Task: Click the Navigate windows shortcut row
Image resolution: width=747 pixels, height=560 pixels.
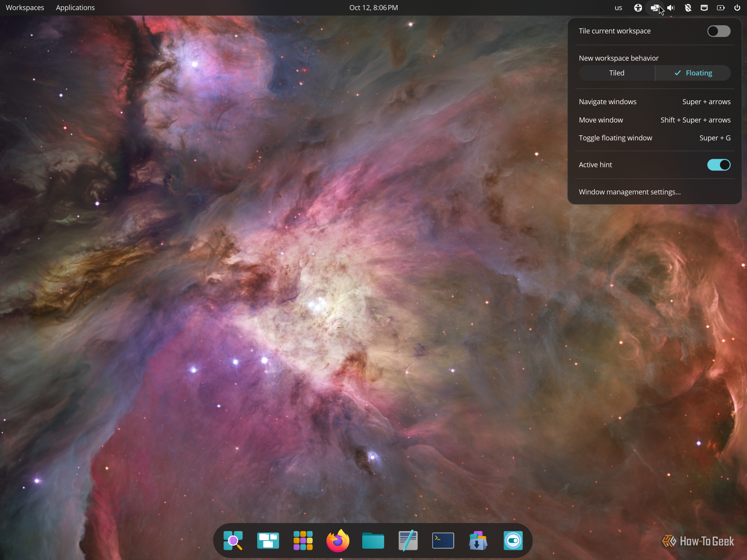Action: click(x=655, y=102)
